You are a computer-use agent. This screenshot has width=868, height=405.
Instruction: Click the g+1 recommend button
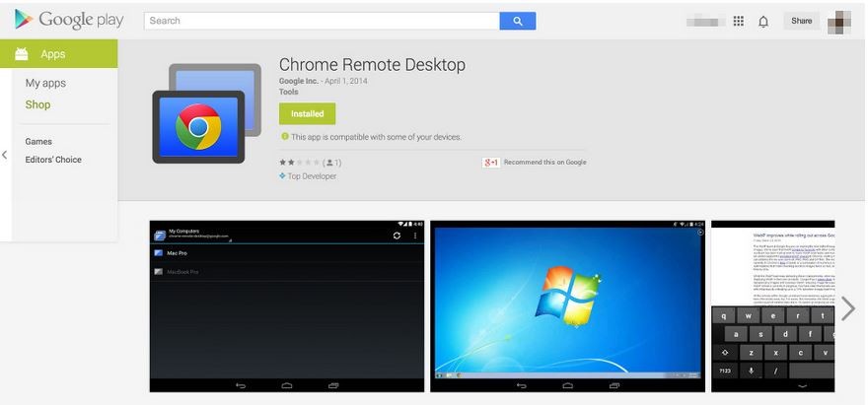pos(491,163)
